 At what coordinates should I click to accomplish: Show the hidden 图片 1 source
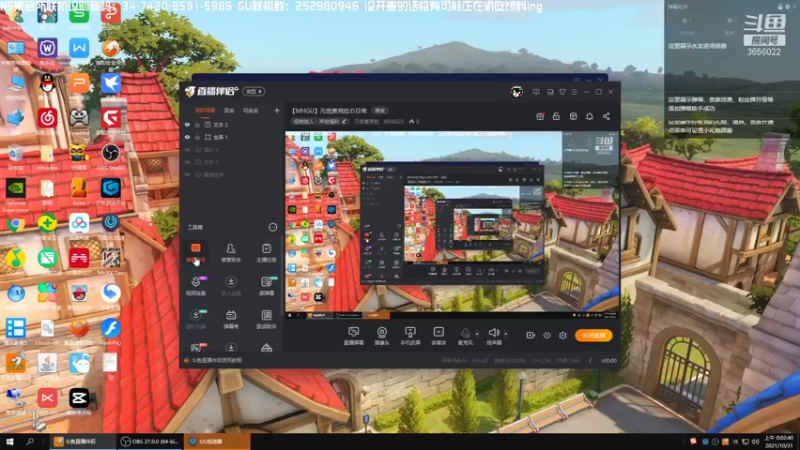(187, 149)
